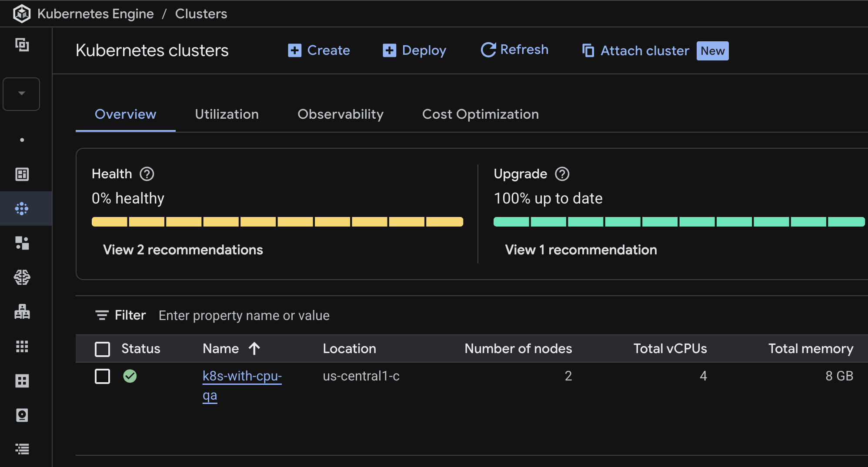The image size is (868, 467).
Task: Open the Clusters icon in sidebar
Action: [x=22, y=209]
